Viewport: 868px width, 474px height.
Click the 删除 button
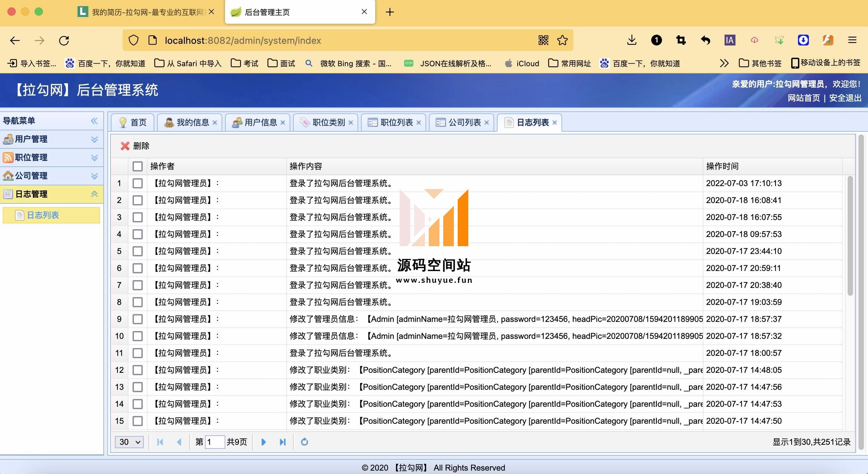[x=135, y=146]
